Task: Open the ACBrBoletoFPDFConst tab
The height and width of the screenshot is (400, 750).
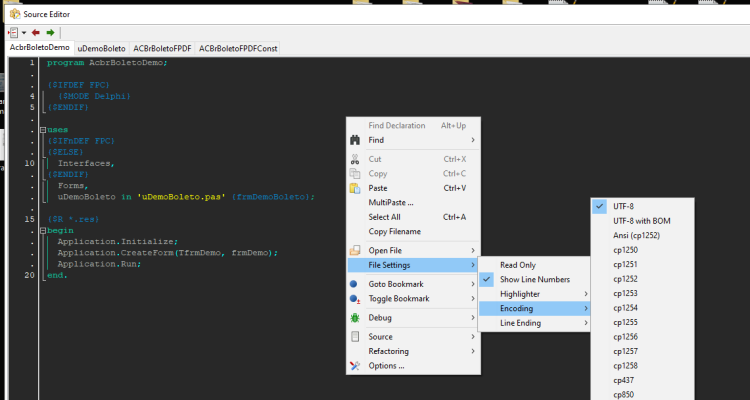Action: point(238,48)
